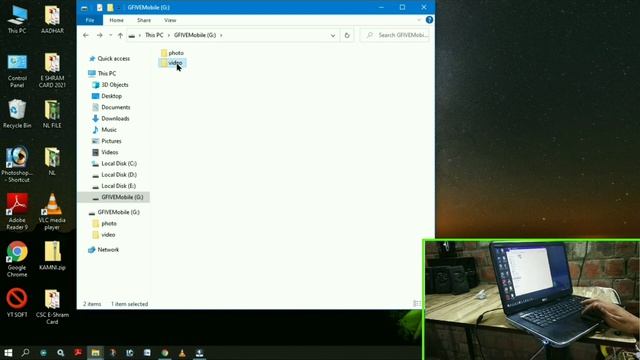
Task: Expand the ribbon chevron
Action: (x=419, y=20)
